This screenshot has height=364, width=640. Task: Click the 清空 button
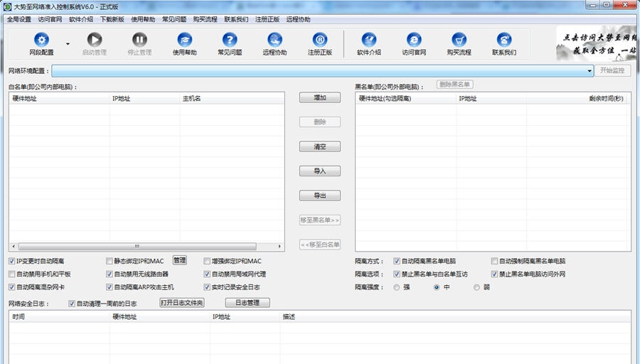coord(320,146)
